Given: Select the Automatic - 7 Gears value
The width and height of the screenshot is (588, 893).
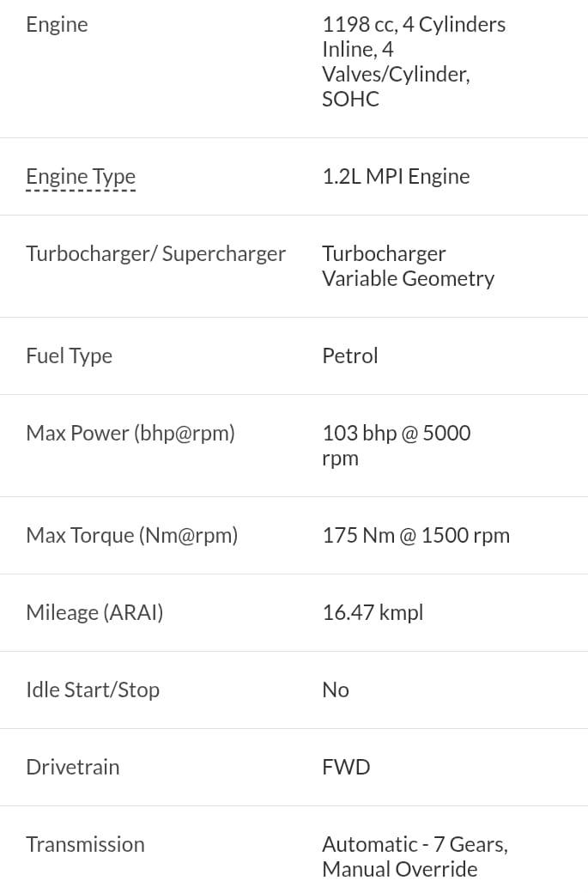Looking at the screenshot, I should point(415,857).
